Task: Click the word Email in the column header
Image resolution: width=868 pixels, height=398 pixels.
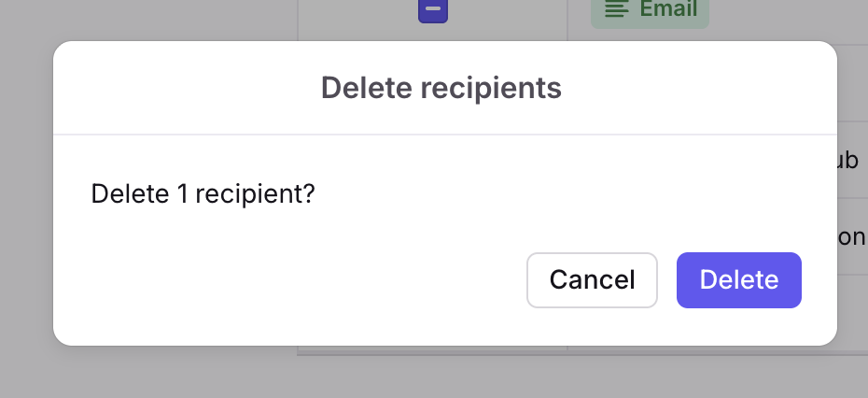Action: pos(668,8)
